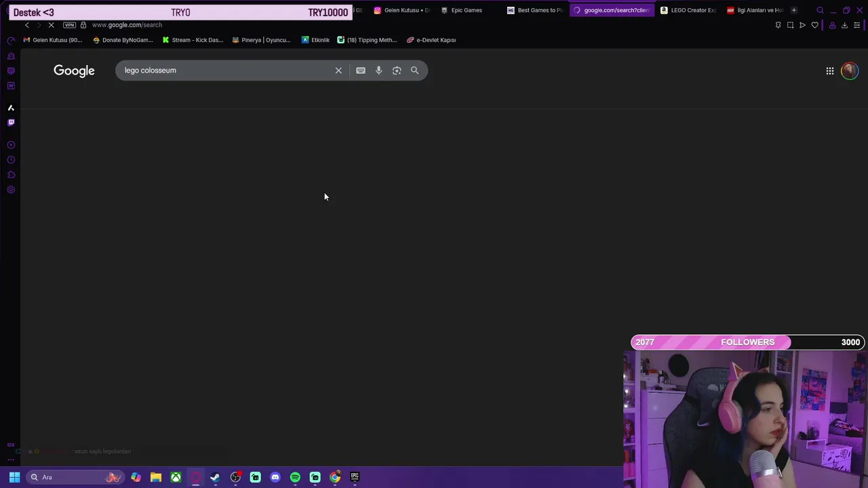The image size is (868, 488).
Task: Toggle the VPN badge in address bar
Action: coord(69,25)
